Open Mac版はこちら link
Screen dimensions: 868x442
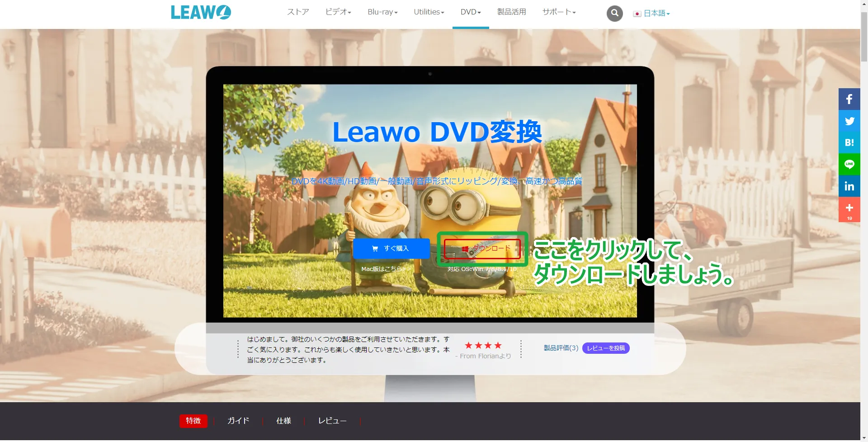pyautogui.click(x=386, y=269)
